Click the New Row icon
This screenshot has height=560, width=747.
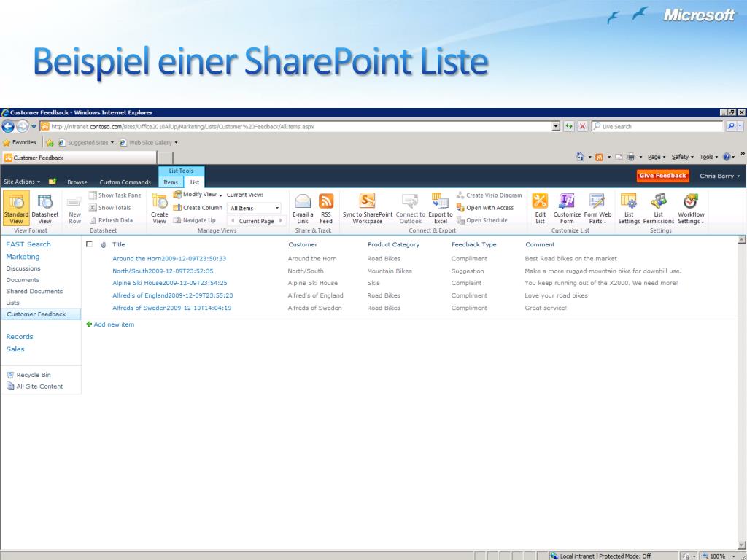(x=75, y=208)
